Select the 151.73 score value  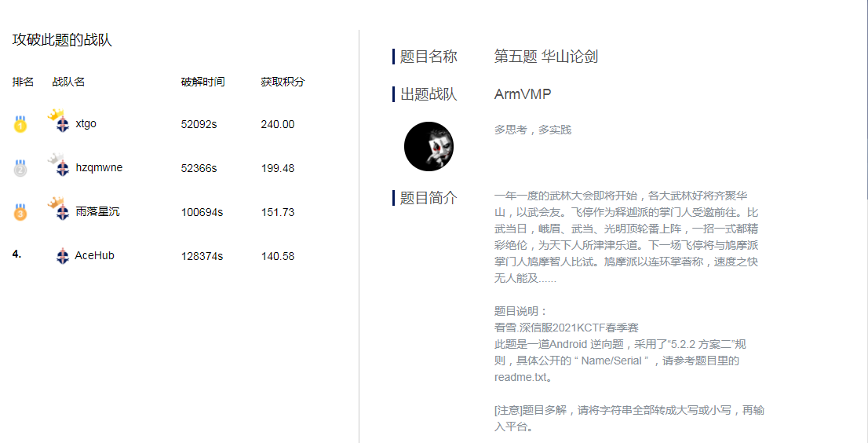click(277, 212)
